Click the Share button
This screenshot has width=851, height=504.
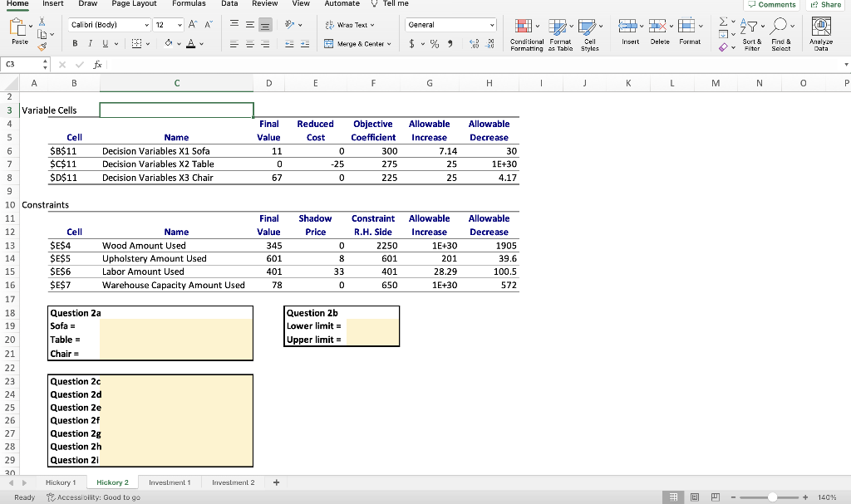pyautogui.click(x=826, y=4)
